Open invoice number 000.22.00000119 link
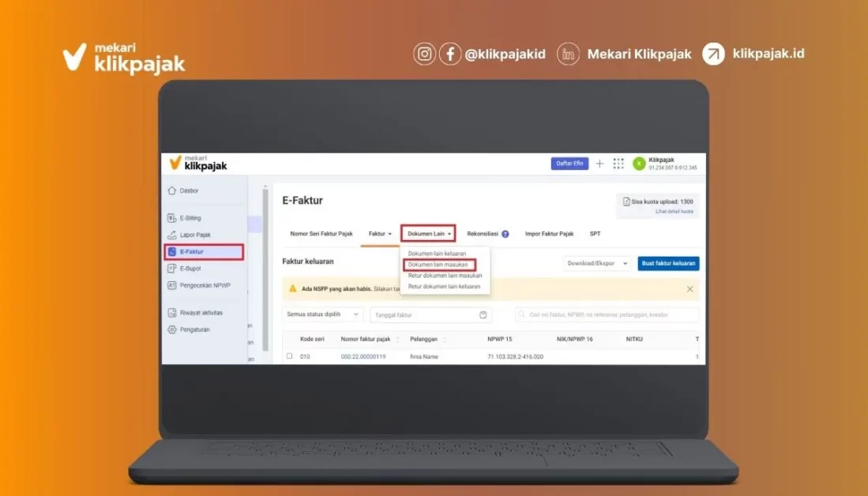The height and width of the screenshot is (496, 868). [363, 357]
